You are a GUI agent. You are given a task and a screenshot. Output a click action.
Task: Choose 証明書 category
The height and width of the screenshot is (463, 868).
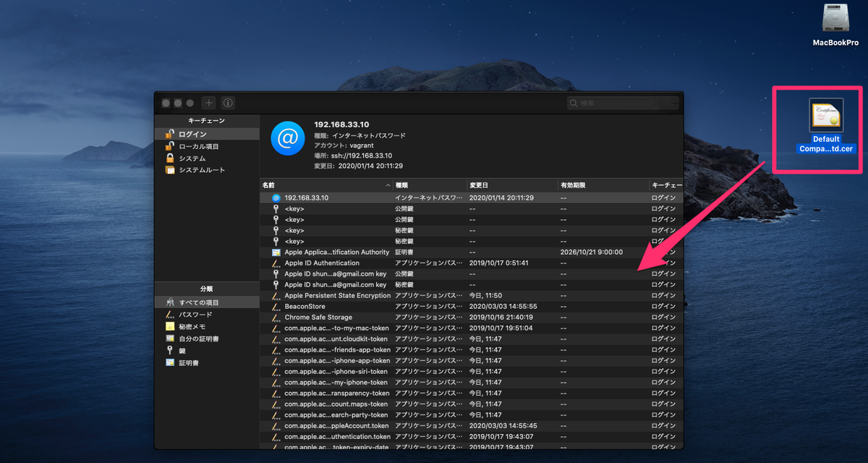(x=207, y=362)
